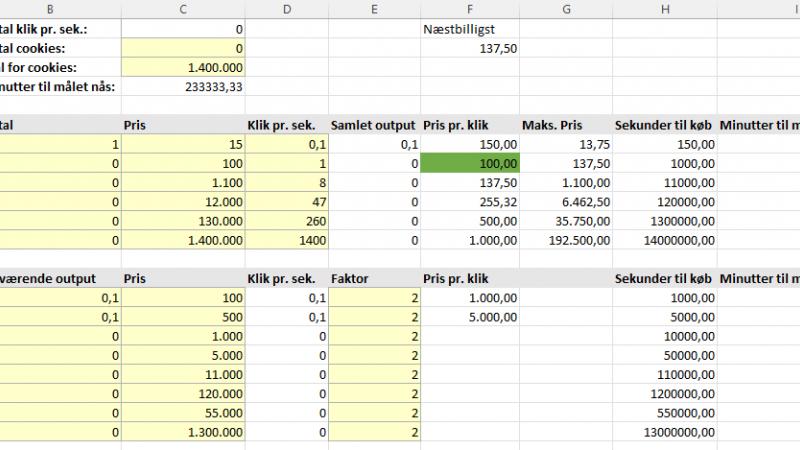The width and height of the screenshot is (800, 450).
Task: Select the yellow Pris cell with 130.000
Action: point(182,221)
